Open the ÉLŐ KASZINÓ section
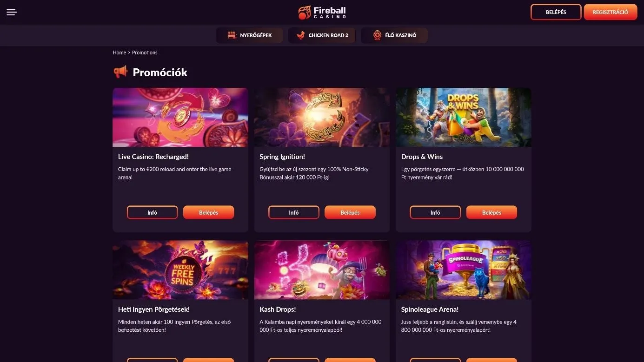The height and width of the screenshot is (362, 644). tap(394, 34)
